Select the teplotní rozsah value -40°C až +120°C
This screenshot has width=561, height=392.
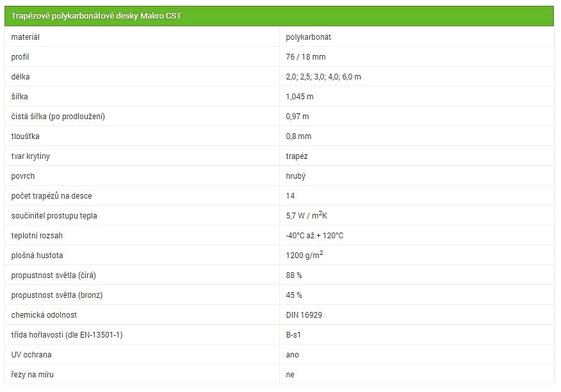click(x=314, y=236)
